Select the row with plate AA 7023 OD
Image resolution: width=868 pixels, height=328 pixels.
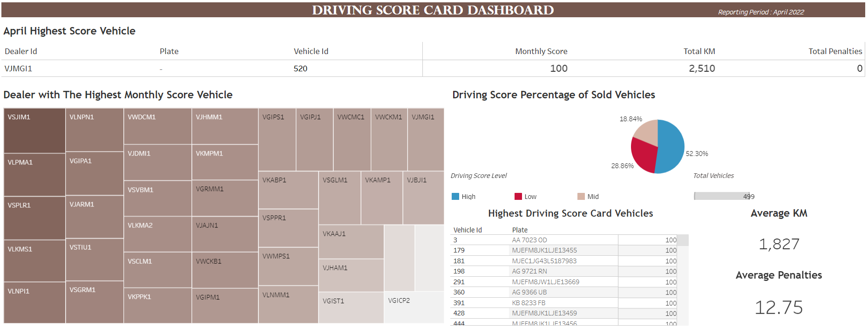[x=529, y=240]
